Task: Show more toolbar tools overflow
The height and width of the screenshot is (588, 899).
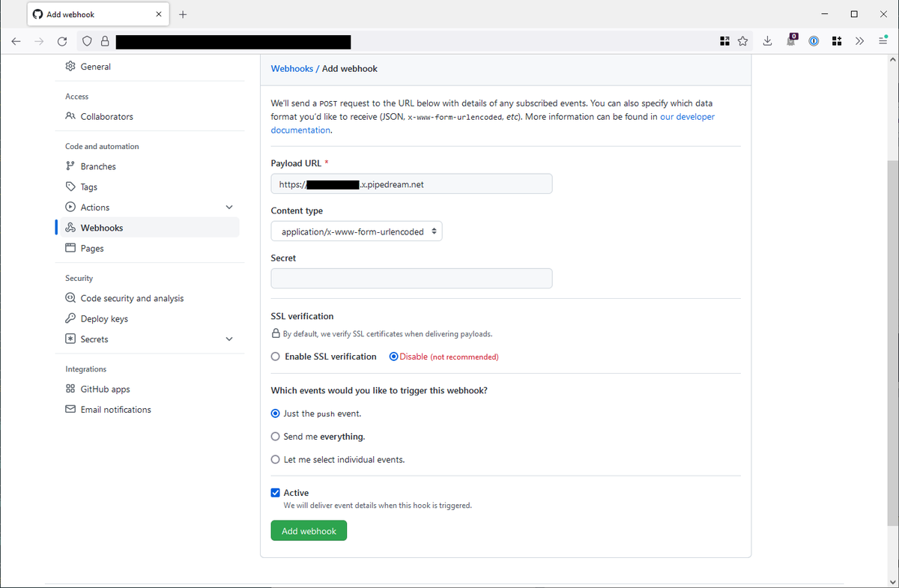Action: click(860, 41)
